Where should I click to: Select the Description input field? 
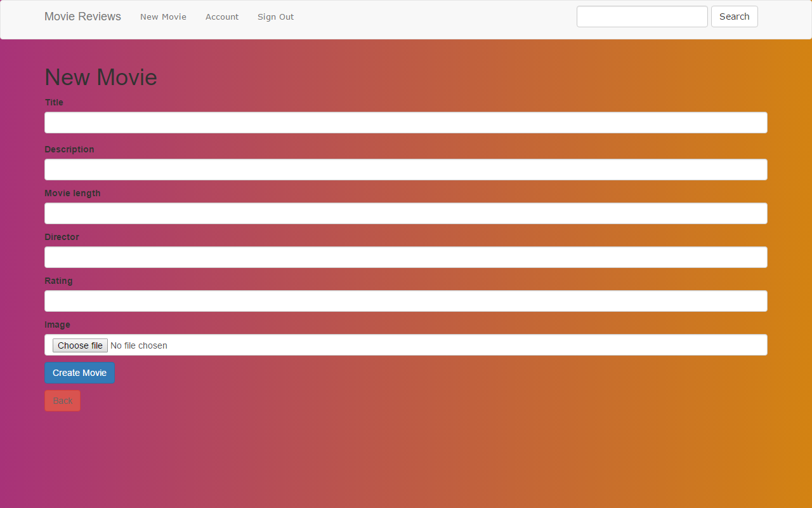pyautogui.click(x=406, y=170)
